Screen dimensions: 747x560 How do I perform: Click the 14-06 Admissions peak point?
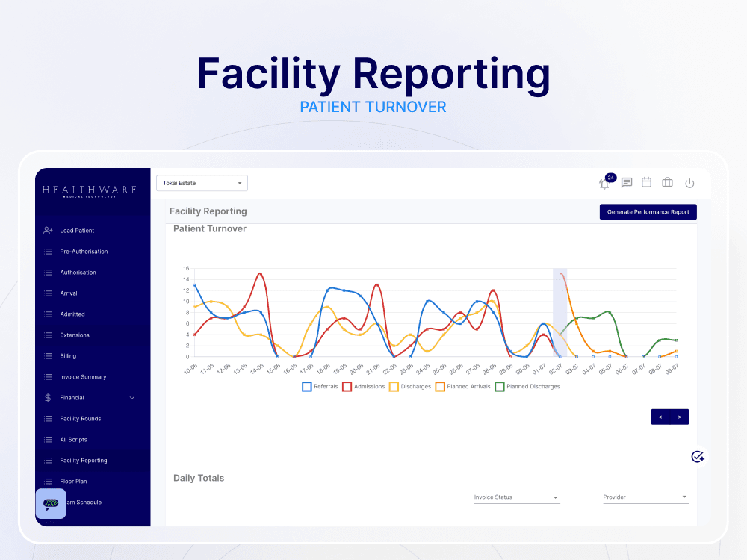click(260, 274)
